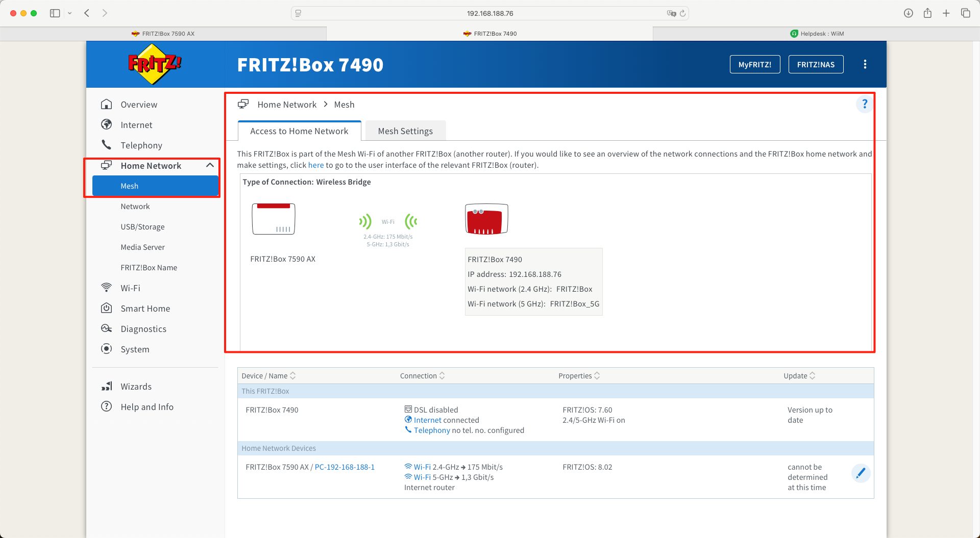Image resolution: width=980 pixels, height=538 pixels.
Task: Click Wi-Fi 2.4-GHz link for 7590 AX
Action: (x=422, y=467)
